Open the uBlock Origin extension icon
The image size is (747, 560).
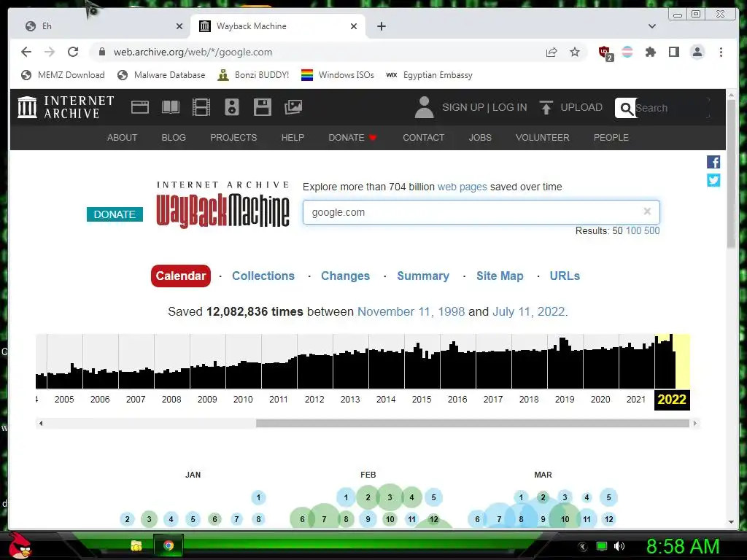point(605,52)
